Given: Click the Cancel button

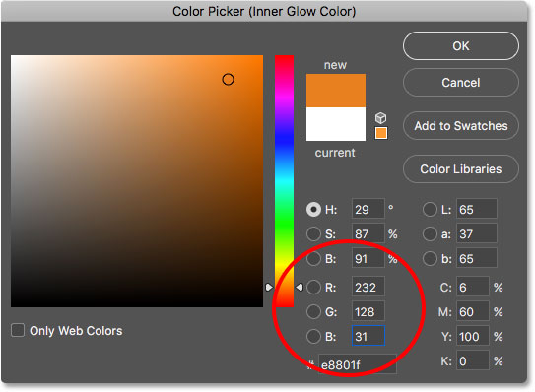Looking at the screenshot, I should (461, 83).
